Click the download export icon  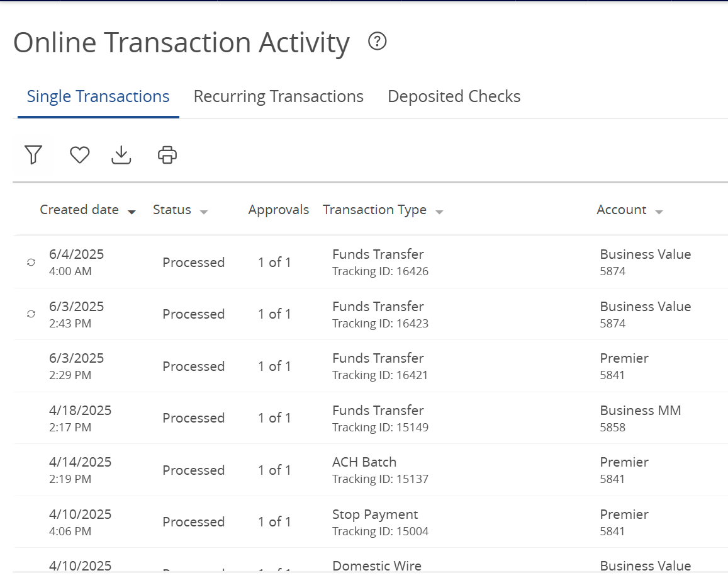pyautogui.click(x=121, y=154)
